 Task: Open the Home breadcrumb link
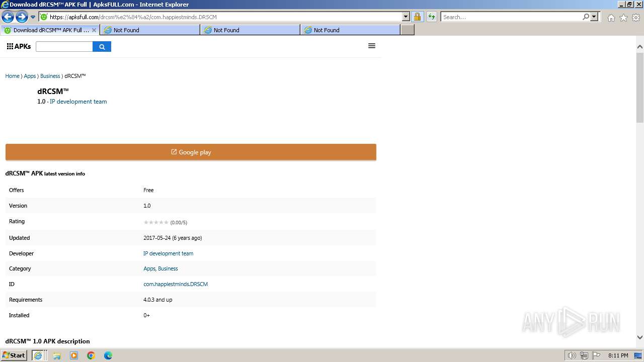point(12,76)
